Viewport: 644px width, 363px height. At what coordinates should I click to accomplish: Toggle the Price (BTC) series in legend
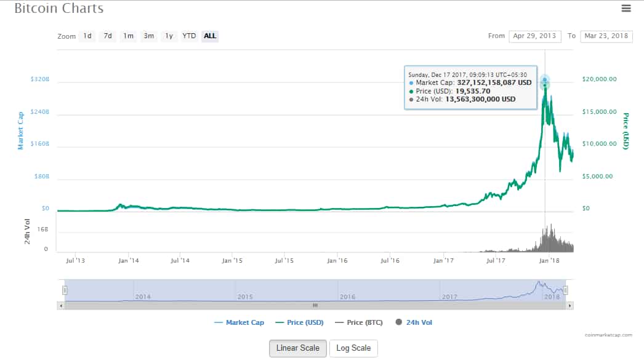359,323
